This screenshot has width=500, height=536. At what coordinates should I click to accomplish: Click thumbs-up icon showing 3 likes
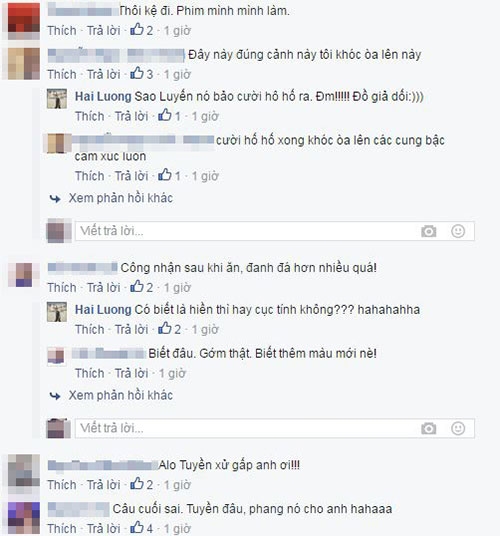[137, 73]
